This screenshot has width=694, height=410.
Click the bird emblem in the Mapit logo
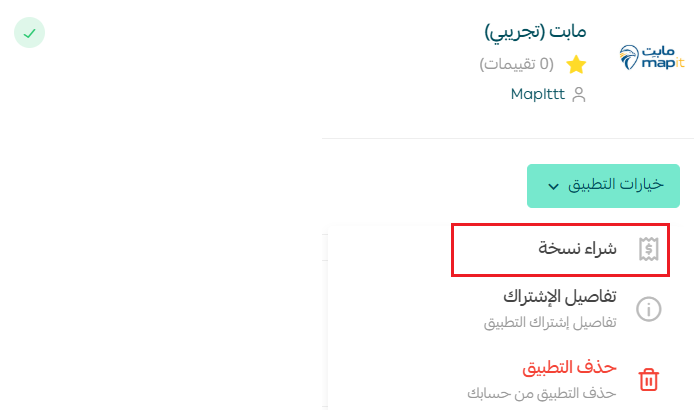click(x=629, y=58)
